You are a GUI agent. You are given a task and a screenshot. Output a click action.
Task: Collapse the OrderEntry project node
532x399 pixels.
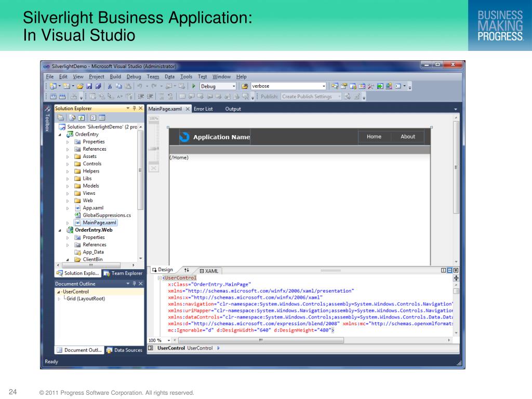[x=60, y=135]
